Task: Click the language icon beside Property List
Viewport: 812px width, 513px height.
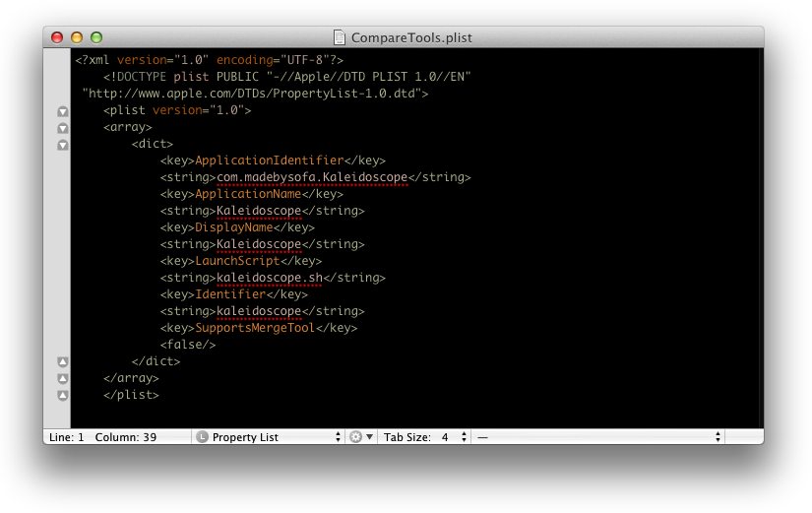Action: [203, 437]
